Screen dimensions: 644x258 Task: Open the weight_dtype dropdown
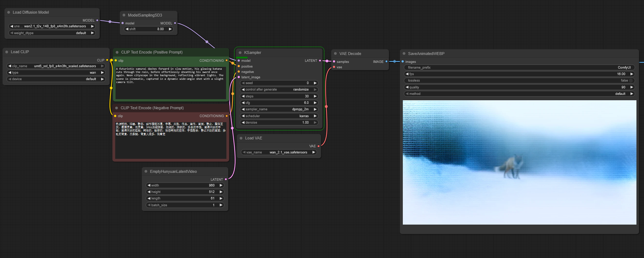click(x=52, y=33)
